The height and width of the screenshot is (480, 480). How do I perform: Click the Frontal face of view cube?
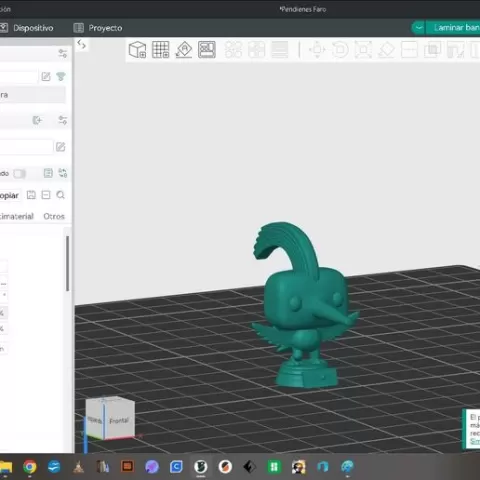(119, 420)
